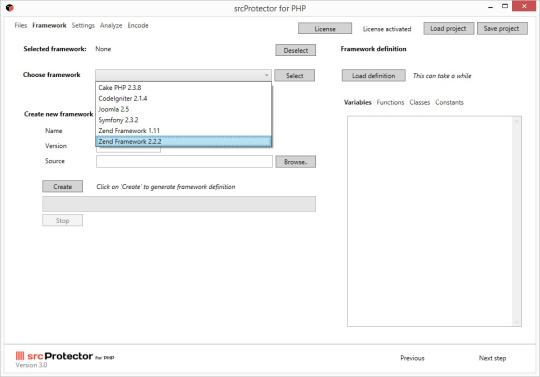Viewport: 540px width, 377px height.
Task: Click the Select framework button
Action: [294, 75]
